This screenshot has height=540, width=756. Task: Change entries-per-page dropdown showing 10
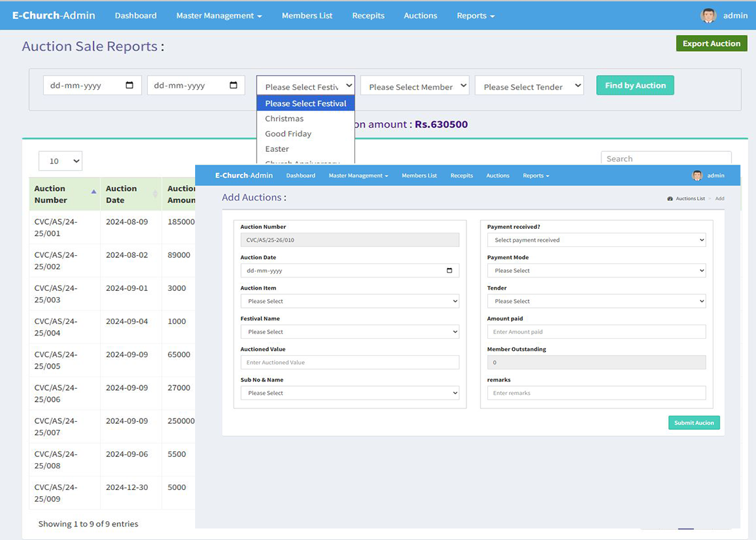click(61, 161)
